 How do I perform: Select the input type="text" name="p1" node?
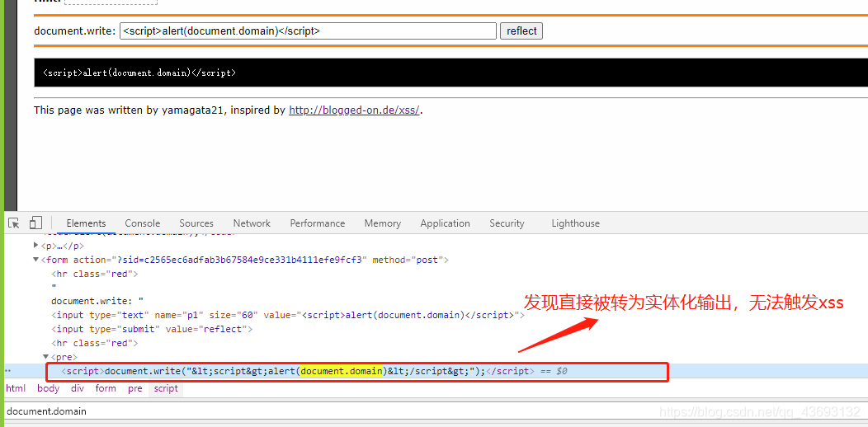[x=288, y=315]
